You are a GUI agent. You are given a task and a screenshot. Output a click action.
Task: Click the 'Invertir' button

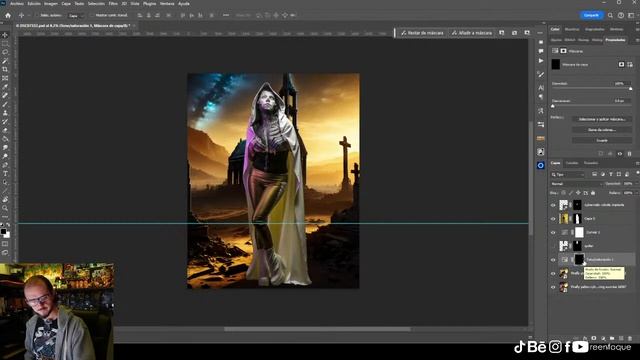coord(602,140)
